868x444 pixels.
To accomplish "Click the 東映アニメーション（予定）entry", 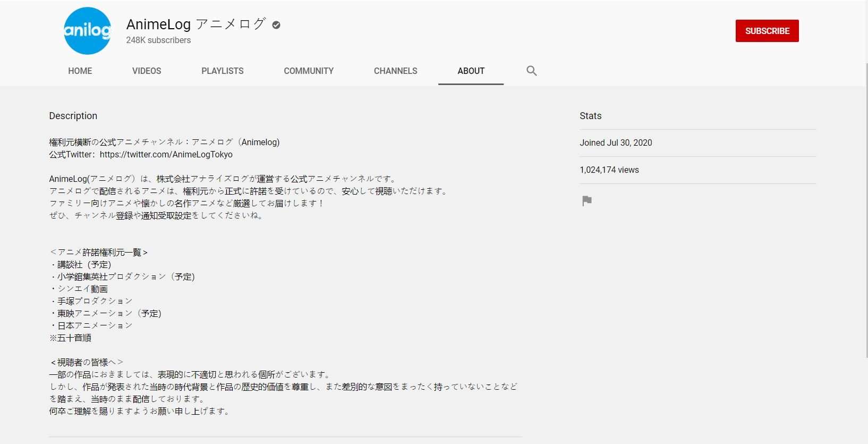I will click(x=106, y=314).
